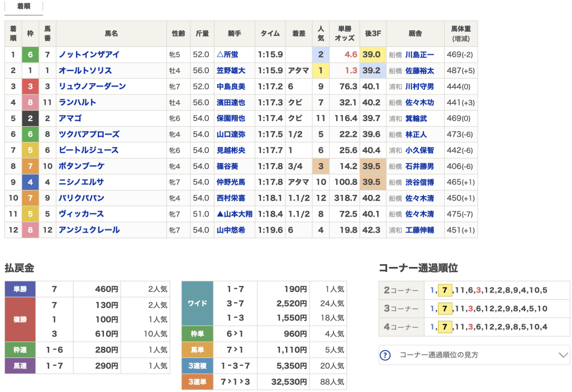This screenshot has width=572, height=392.
Task: Open trainer 小久保智 page
Action: tap(420, 150)
